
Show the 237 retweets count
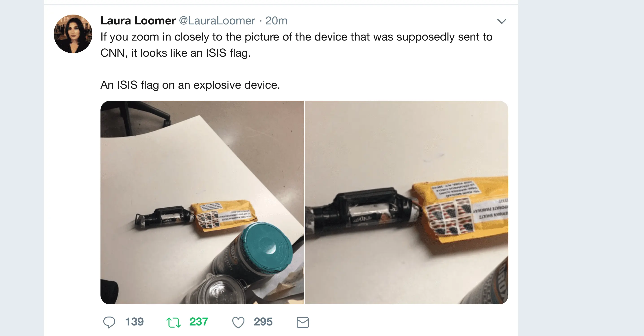(199, 322)
